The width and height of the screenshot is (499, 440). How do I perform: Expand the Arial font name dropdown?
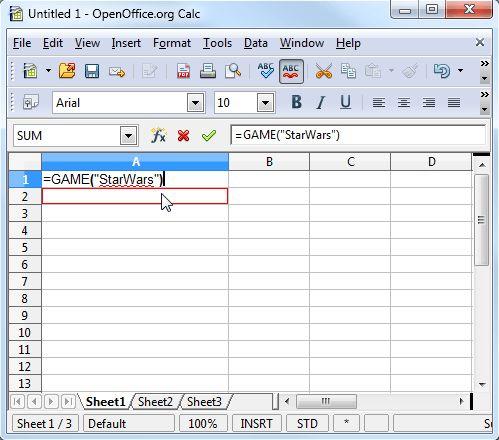(195, 103)
